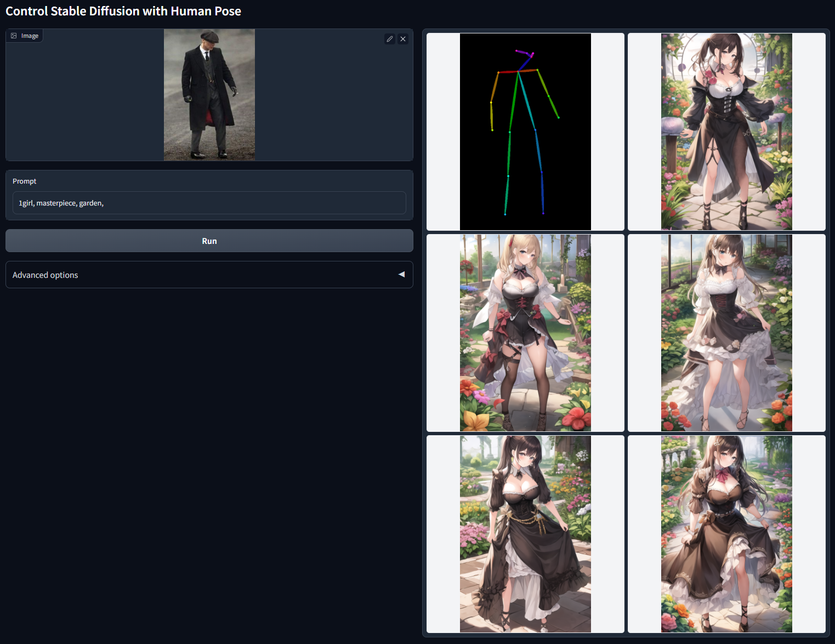
Task: Click the pencil edit icon on the image
Action: point(390,39)
